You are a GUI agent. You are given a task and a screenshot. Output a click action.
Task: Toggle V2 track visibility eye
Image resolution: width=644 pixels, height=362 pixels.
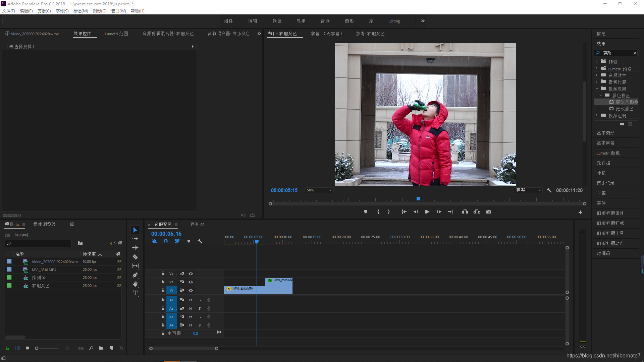click(x=191, y=282)
